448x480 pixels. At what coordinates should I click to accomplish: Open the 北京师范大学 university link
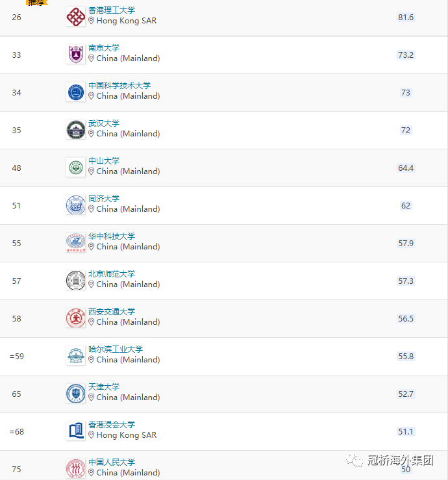(112, 273)
